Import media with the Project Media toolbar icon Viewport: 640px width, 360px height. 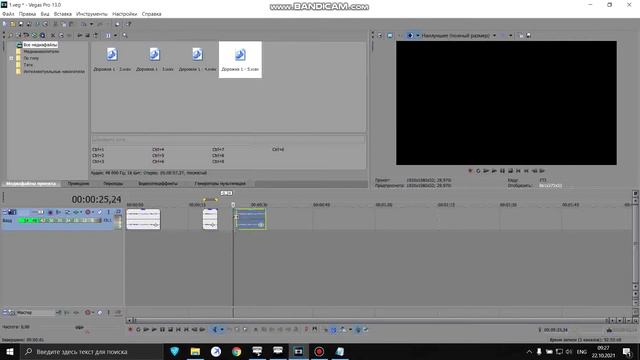click(x=19, y=36)
